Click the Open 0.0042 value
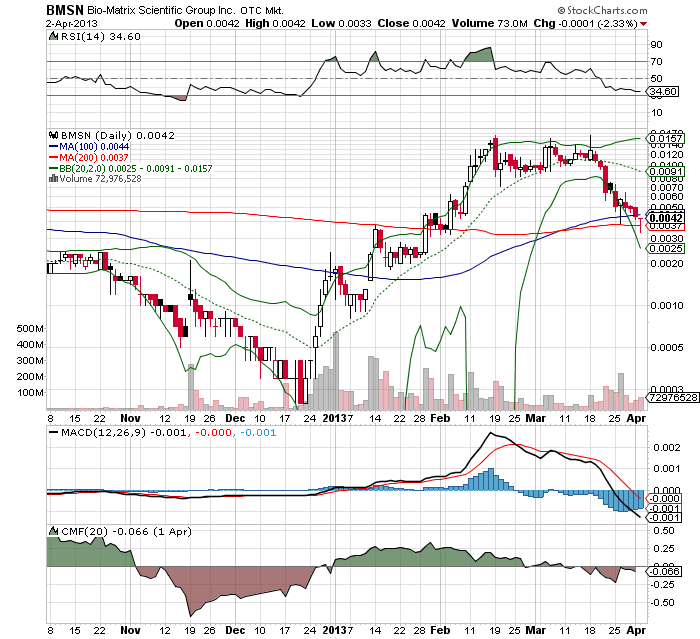Image resolution: width=700 pixels, height=639 pixels. (207, 23)
